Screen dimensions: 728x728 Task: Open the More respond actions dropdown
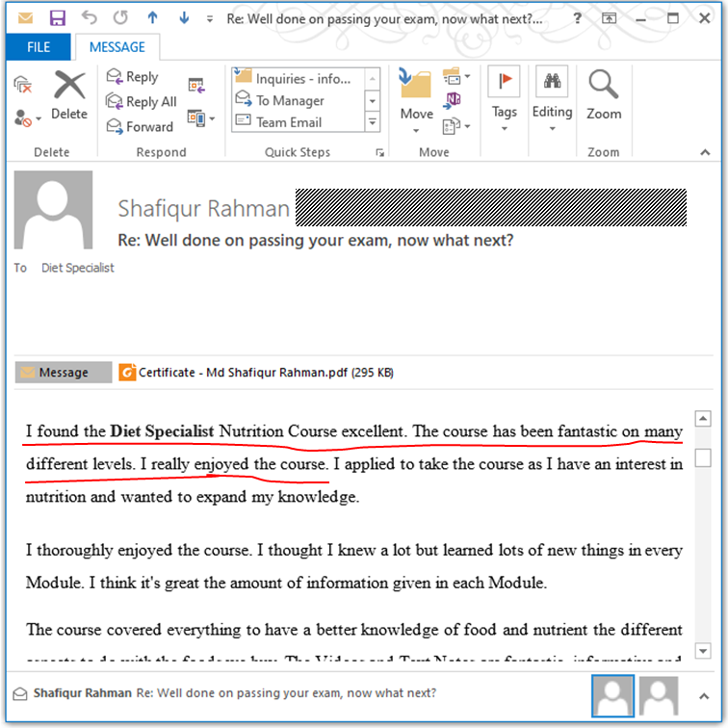201,118
